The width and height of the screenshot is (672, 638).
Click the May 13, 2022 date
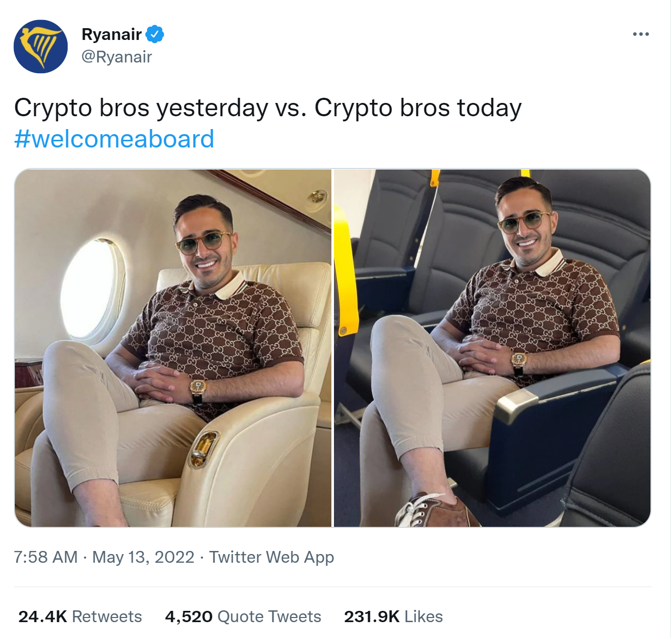pos(143,557)
